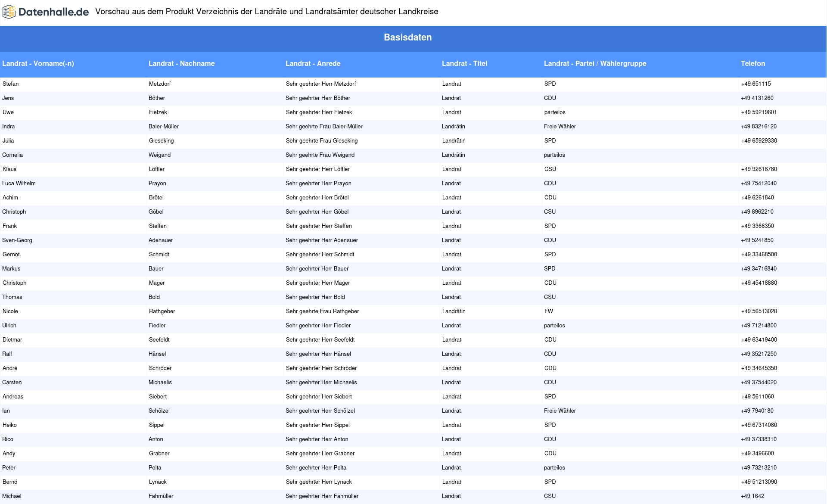Select the first name cell Cornelia
Viewport: 827px width, 504px height.
coord(12,155)
